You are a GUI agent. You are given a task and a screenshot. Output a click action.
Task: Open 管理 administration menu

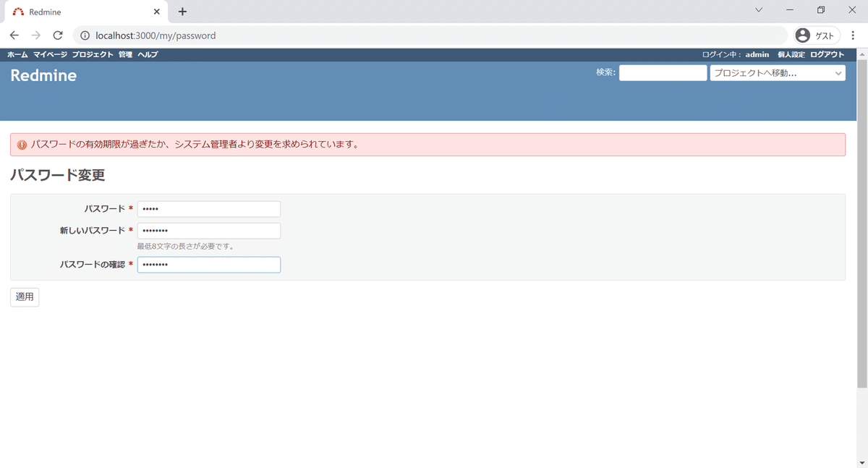pyautogui.click(x=125, y=55)
